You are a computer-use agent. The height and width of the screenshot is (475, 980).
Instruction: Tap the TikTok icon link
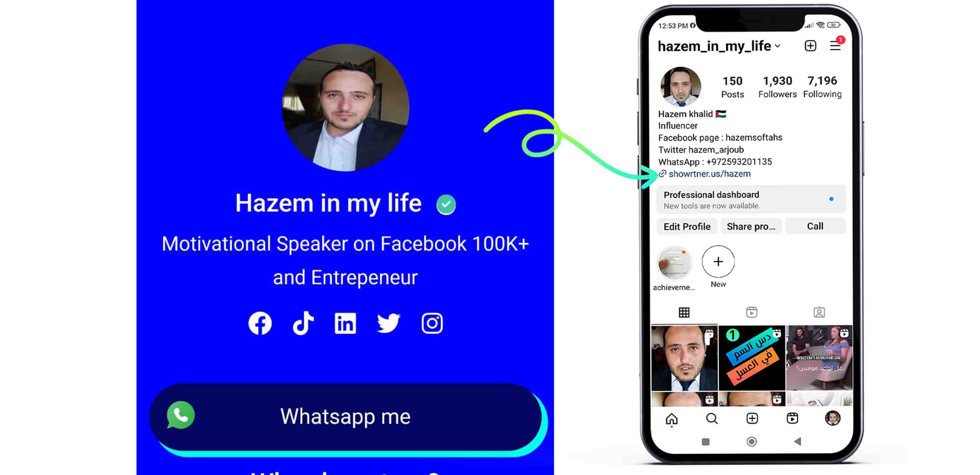[303, 323]
